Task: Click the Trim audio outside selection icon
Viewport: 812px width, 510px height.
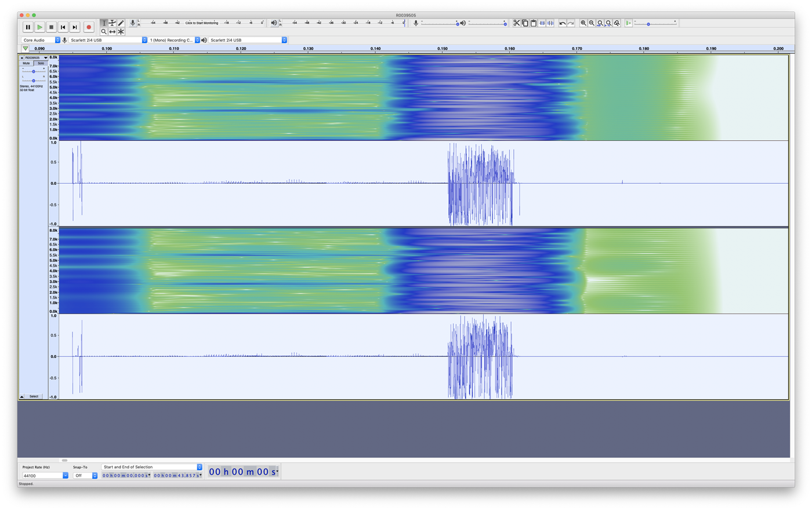Action: (542, 23)
